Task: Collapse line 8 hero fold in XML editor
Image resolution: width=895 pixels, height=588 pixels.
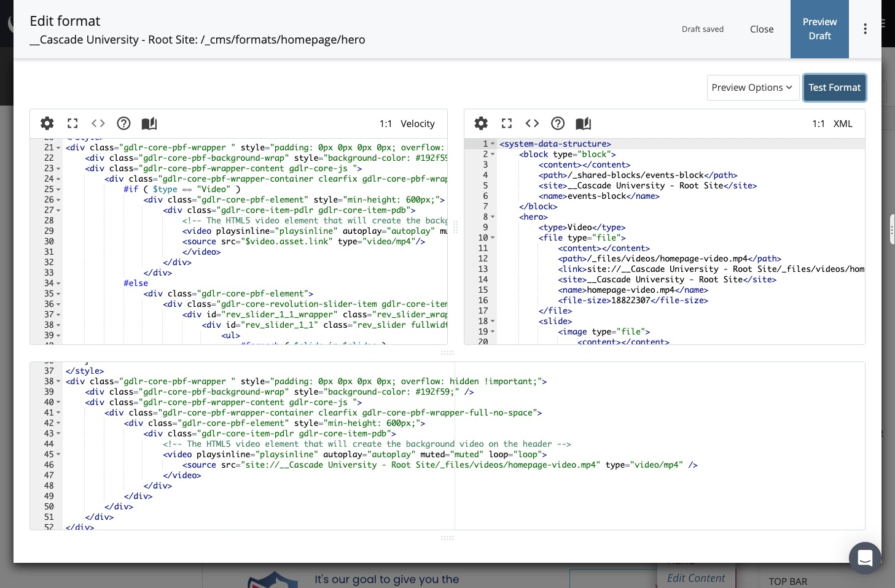Action: pos(493,217)
